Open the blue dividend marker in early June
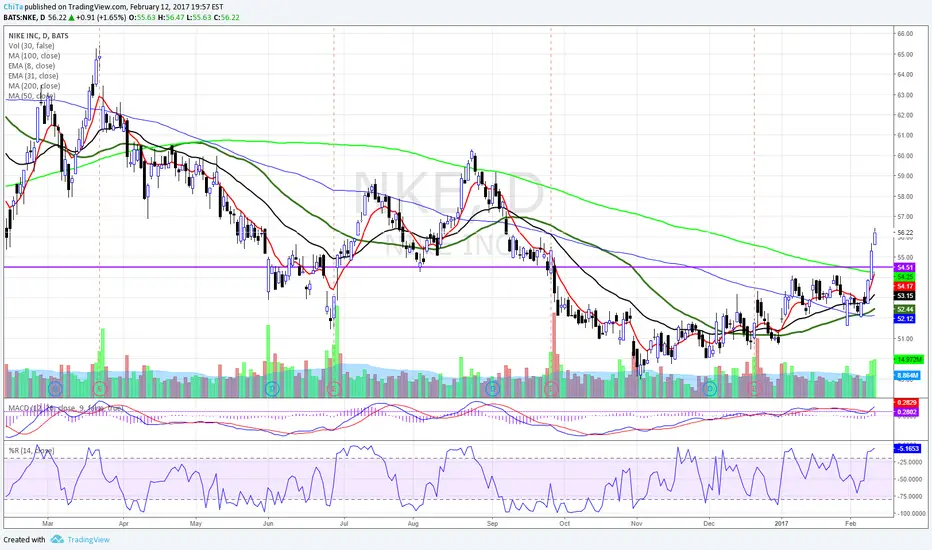Screen dimensions: 932x550 (x=272, y=389)
